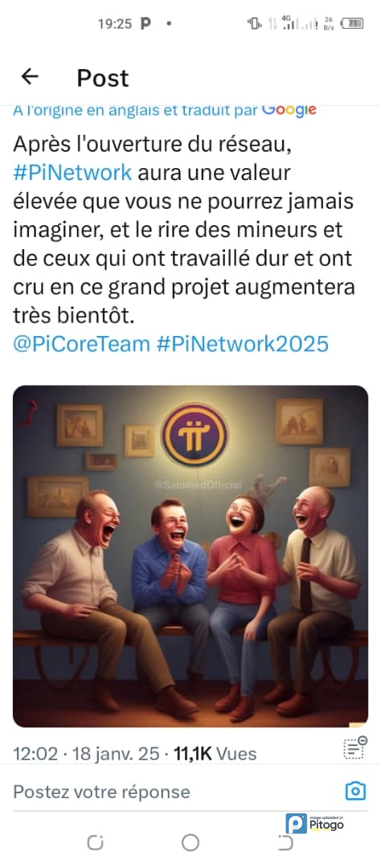Focus the 'Postez votre réponse' field
Image resolution: width=381 pixels, height=868 pixels.
[172, 791]
